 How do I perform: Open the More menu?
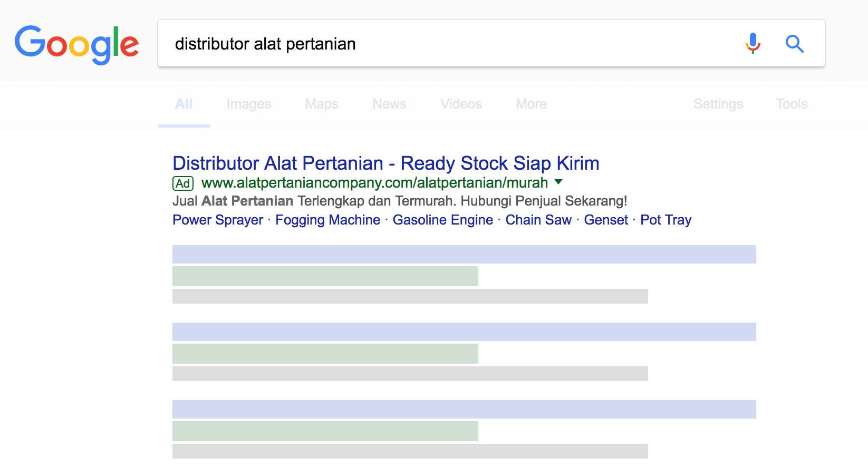[531, 104]
